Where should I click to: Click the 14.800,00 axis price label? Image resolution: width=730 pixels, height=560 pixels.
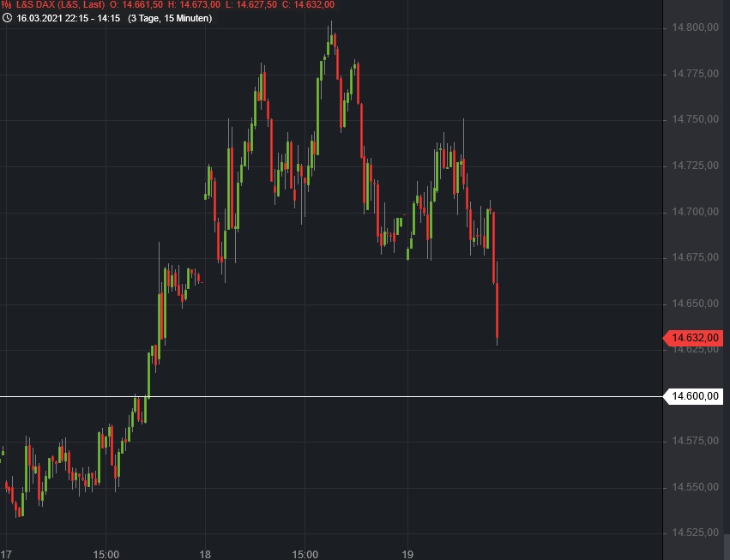click(x=694, y=27)
